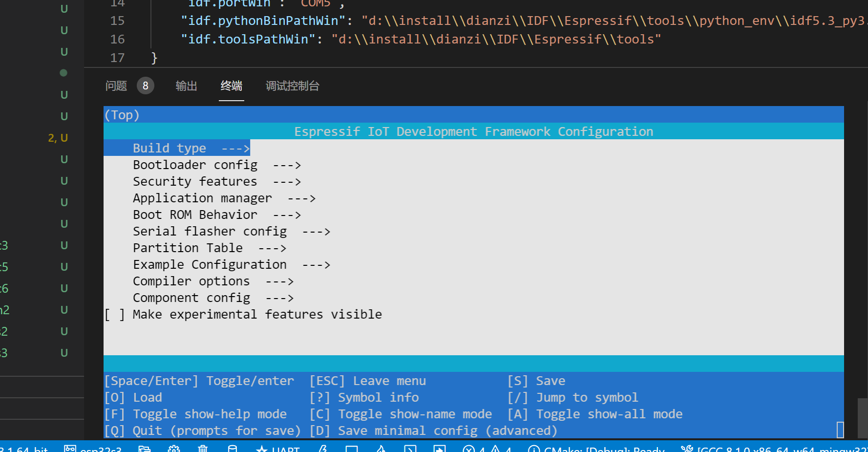868x452 pixels.
Task: Select the Partition Table menu entry
Action: pos(188,247)
